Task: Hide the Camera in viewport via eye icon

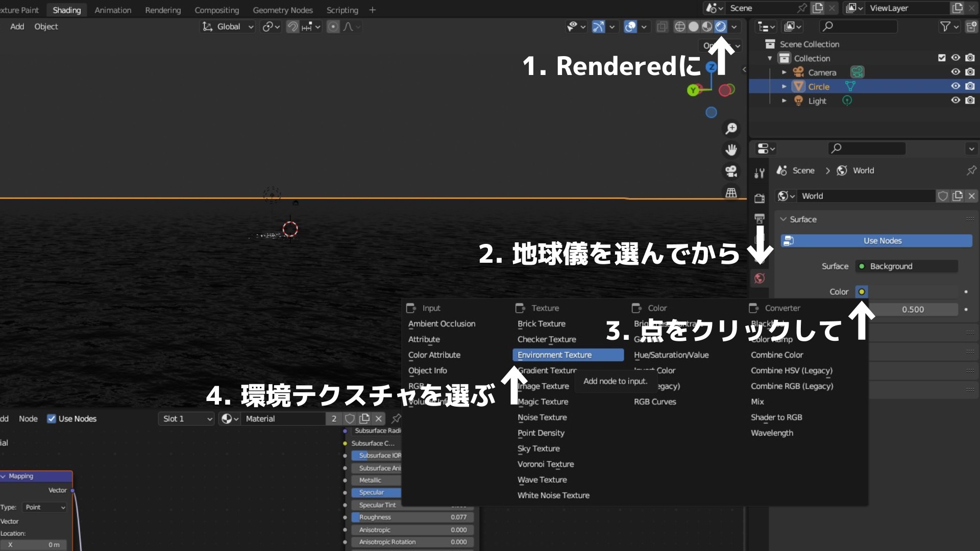Action: point(955,72)
